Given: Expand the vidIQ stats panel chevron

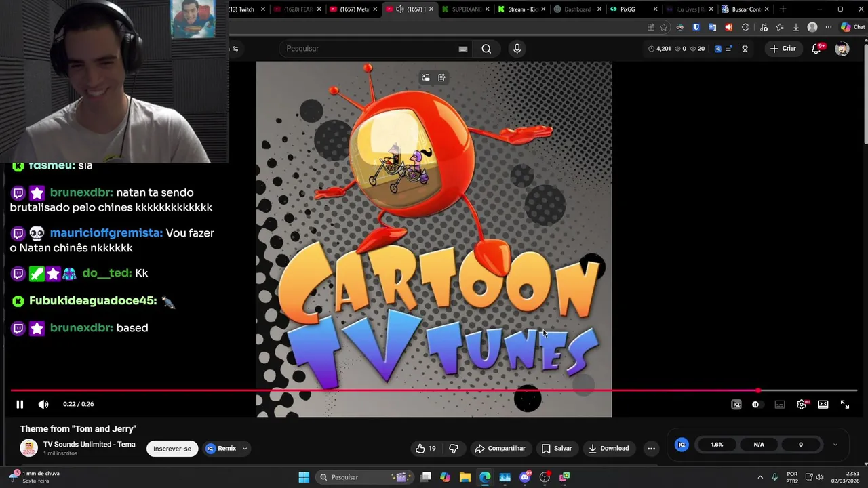Looking at the screenshot, I should tap(835, 445).
